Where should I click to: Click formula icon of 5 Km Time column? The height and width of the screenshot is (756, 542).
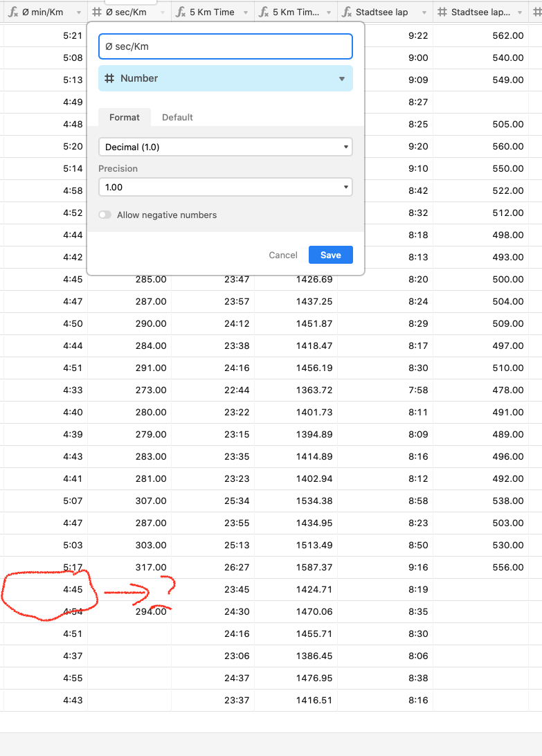pyautogui.click(x=181, y=12)
